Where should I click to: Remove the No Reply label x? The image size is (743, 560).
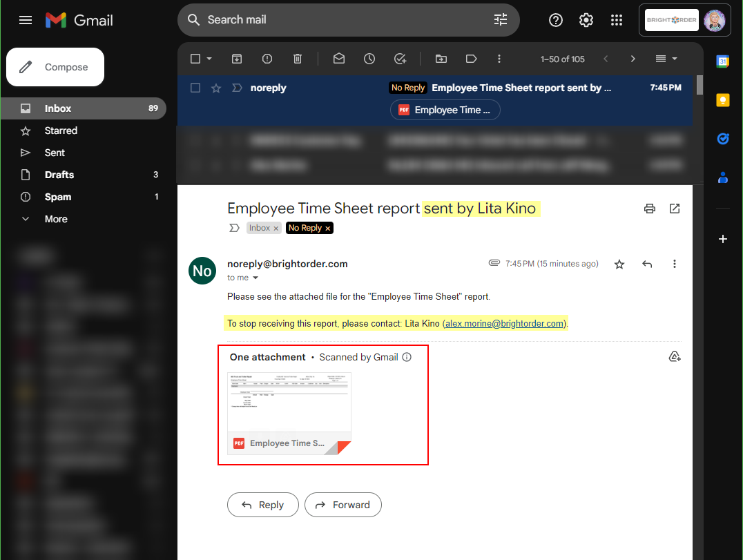point(327,229)
